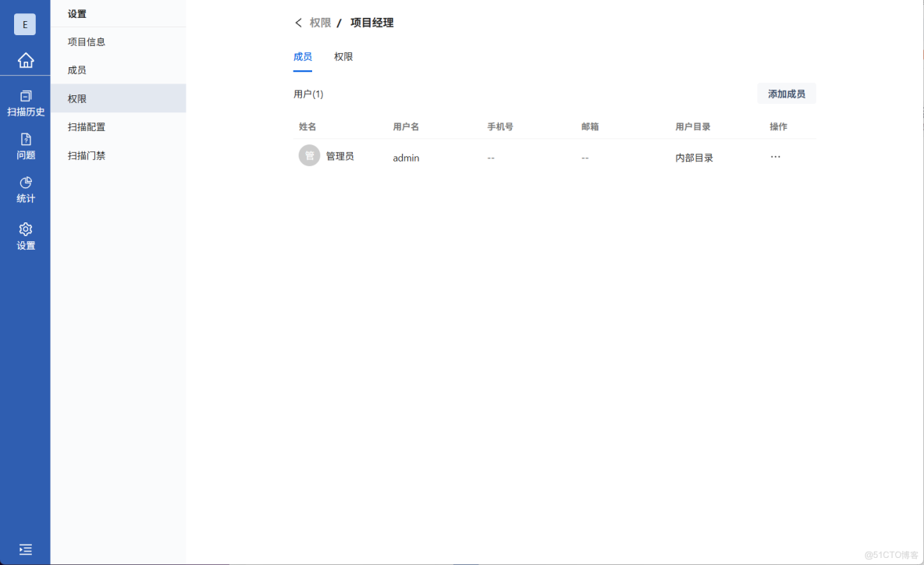Open the 扫描历史 sidebar icon
Viewport: 924px width, 565px height.
[x=25, y=104]
